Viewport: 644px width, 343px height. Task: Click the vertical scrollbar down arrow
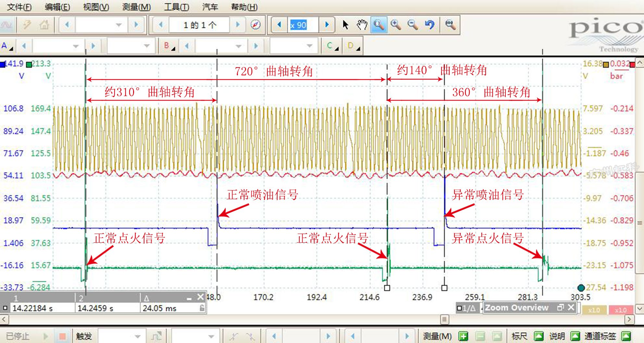(639, 308)
